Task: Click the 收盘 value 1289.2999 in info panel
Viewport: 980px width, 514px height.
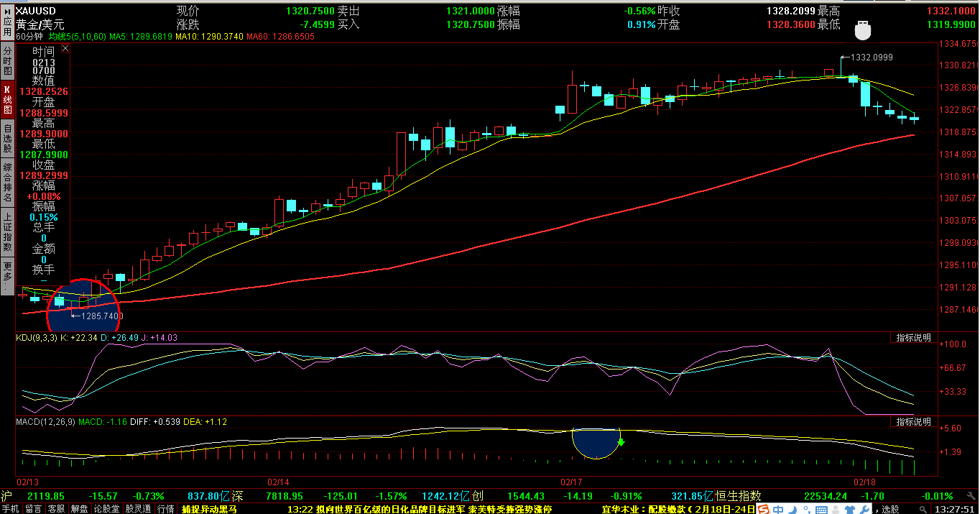Action: point(43,175)
